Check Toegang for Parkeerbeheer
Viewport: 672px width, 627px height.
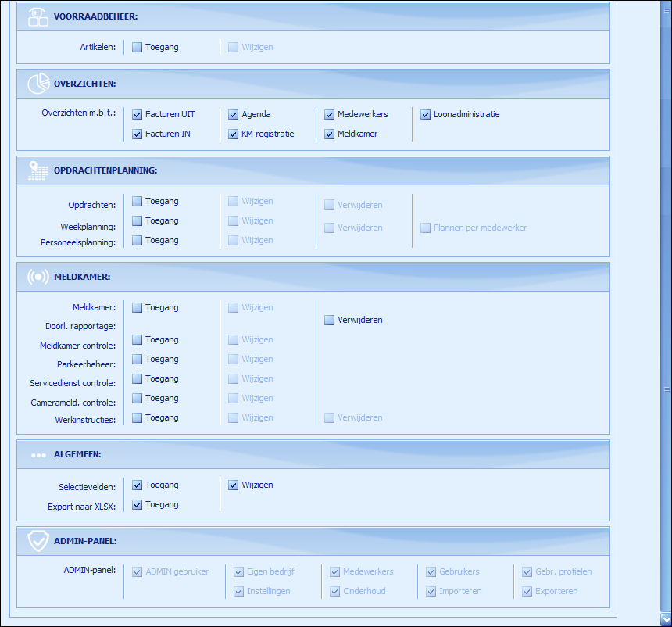tap(138, 359)
